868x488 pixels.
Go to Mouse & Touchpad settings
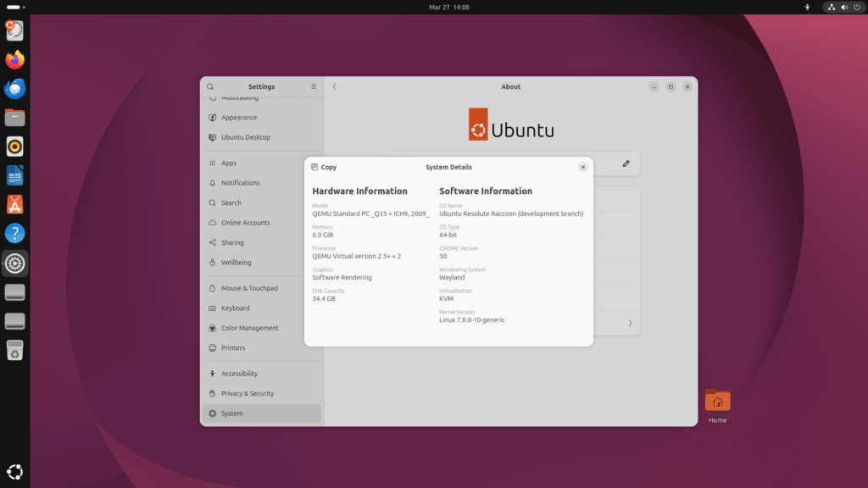point(248,289)
